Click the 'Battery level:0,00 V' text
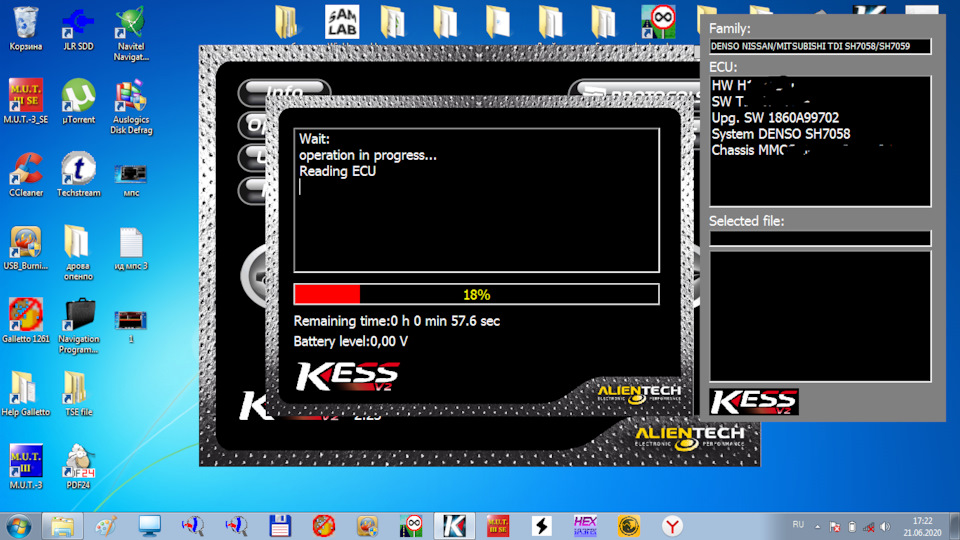 pos(350,341)
